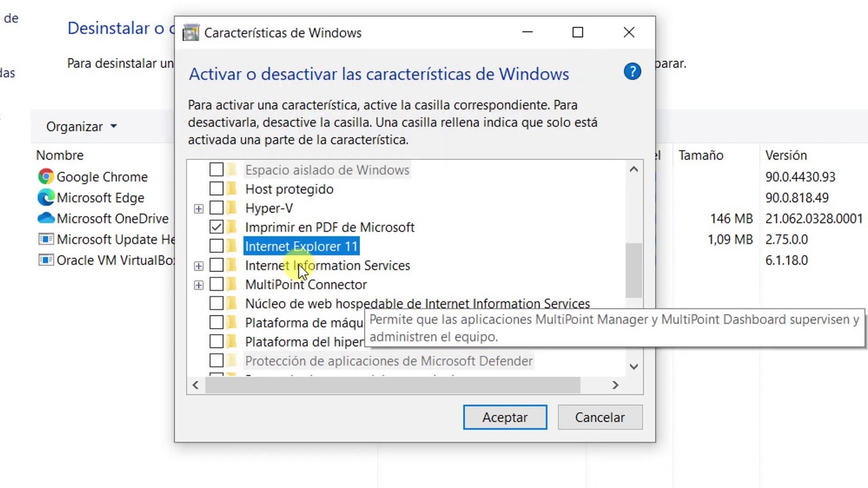Expand the MultiPoint Connector node
The height and width of the screenshot is (488, 868).
[x=198, y=285]
